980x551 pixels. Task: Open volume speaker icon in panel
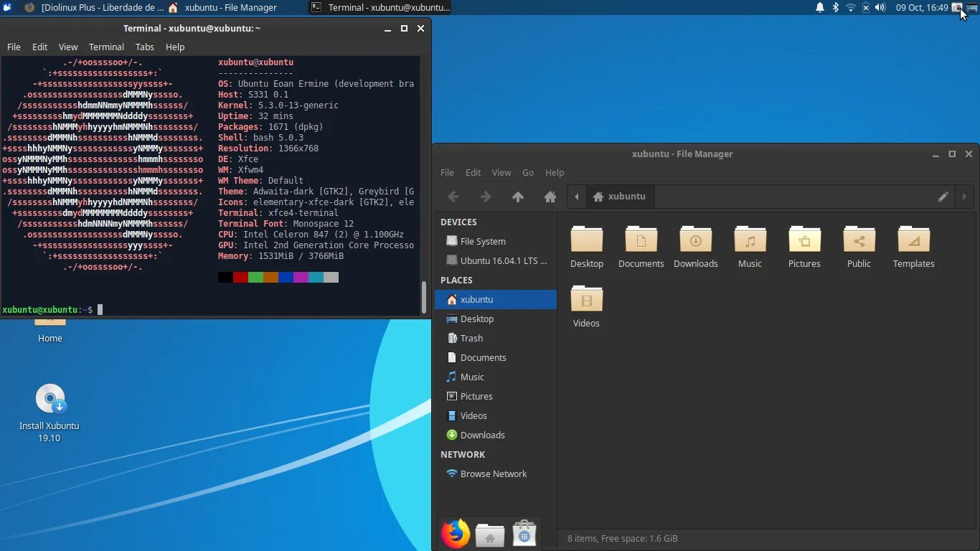click(x=880, y=7)
